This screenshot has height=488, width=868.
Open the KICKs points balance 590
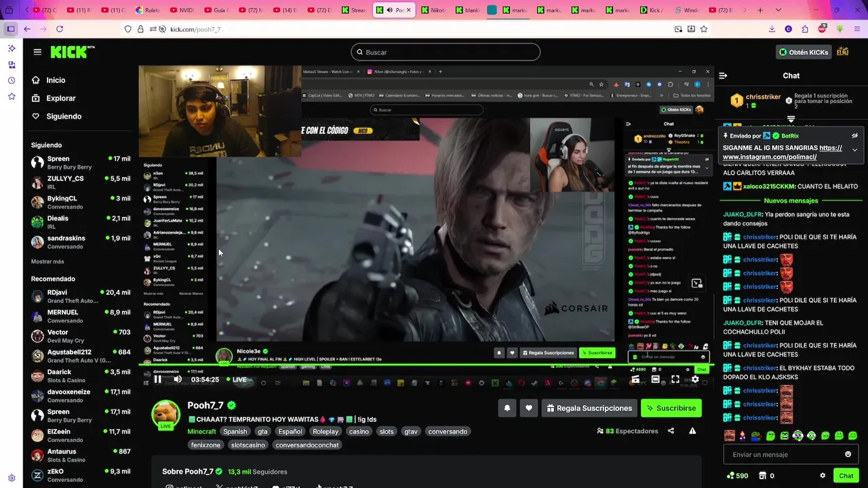point(737,476)
